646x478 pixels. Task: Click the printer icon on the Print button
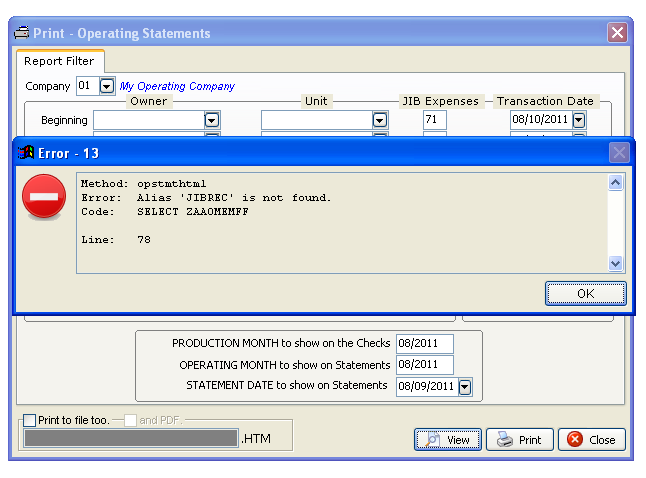pos(505,439)
